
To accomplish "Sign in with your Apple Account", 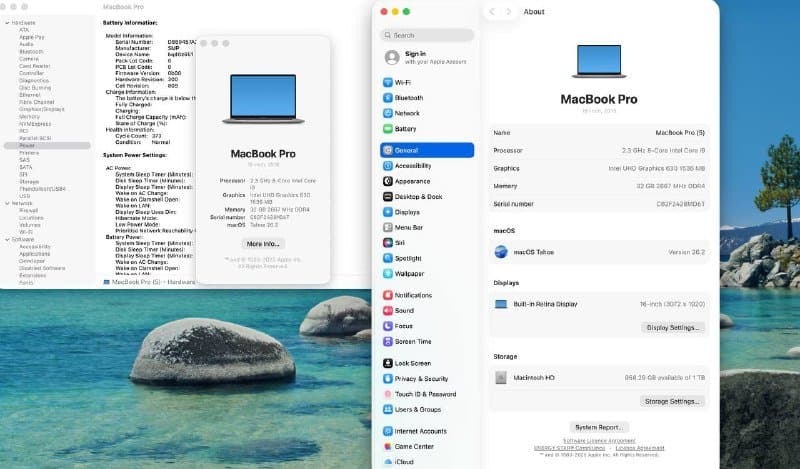I will click(427, 57).
